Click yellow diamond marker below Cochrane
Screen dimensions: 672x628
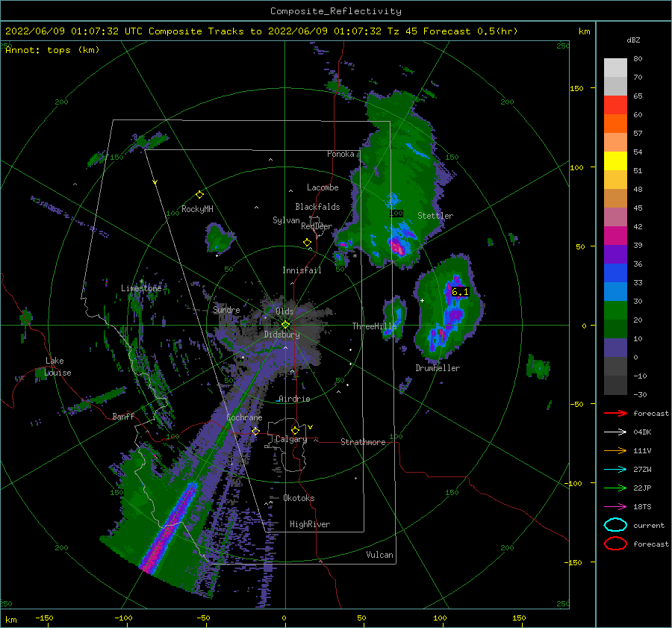click(x=255, y=431)
